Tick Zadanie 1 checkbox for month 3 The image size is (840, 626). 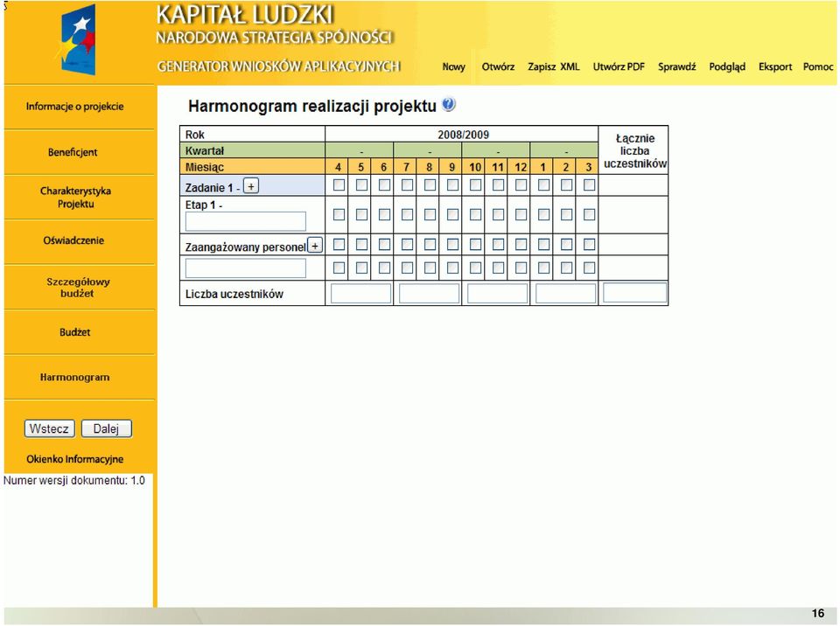(589, 184)
